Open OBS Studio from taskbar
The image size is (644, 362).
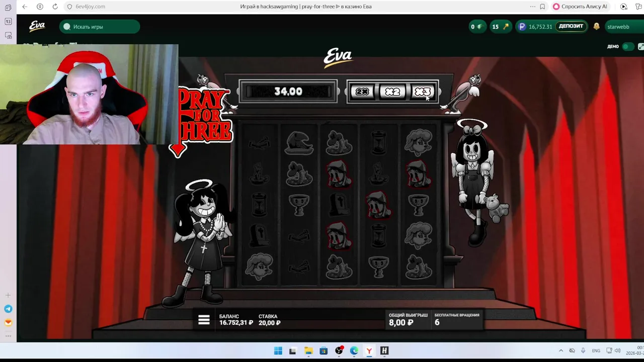pyautogui.click(x=339, y=350)
